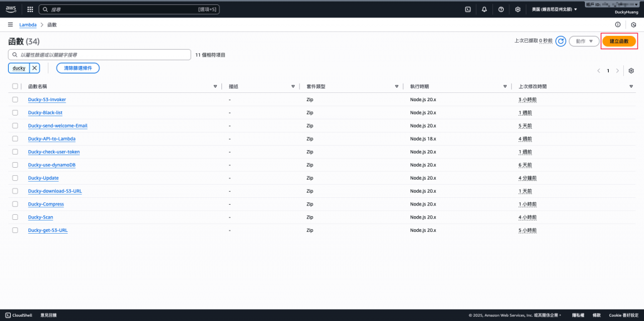Click the AWS global search box
The width and height of the screenshot is (644, 321).
[129, 9]
